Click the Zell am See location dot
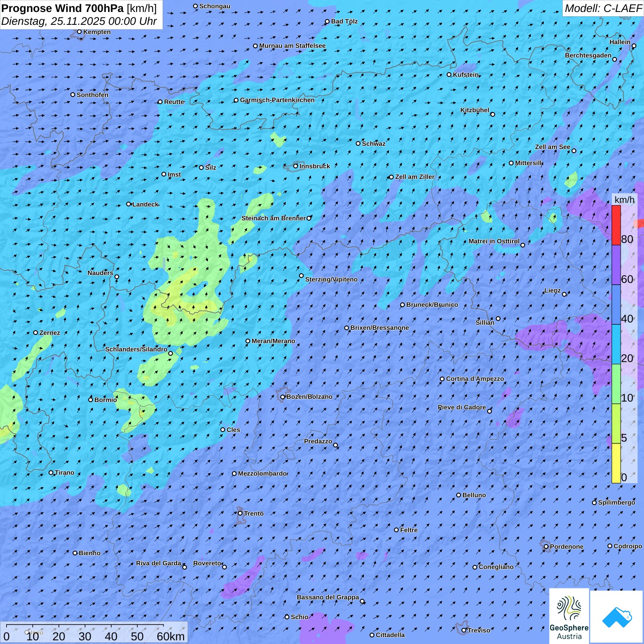This screenshot has height=644, width=644. coord(574,150)
